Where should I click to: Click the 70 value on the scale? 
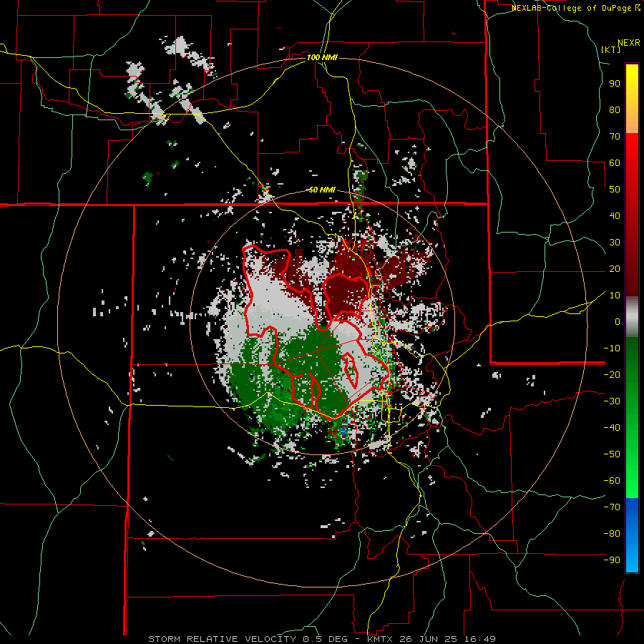(615, 137)
